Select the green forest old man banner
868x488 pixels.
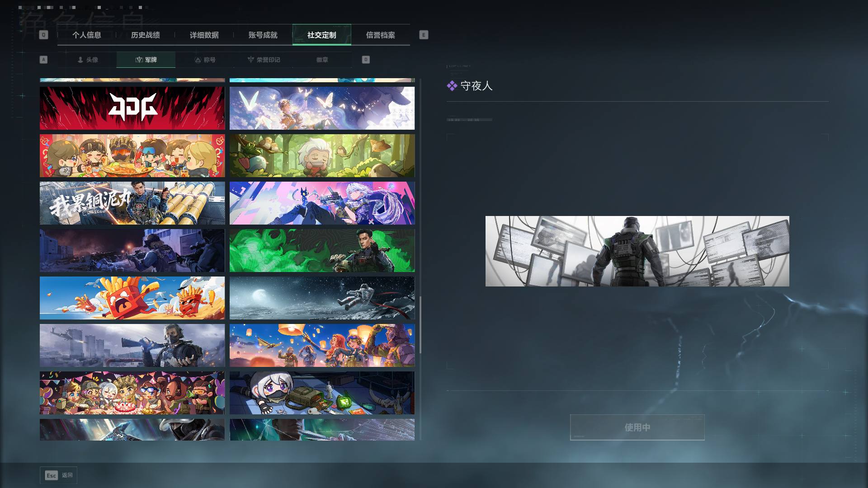(x=322, y=155)
